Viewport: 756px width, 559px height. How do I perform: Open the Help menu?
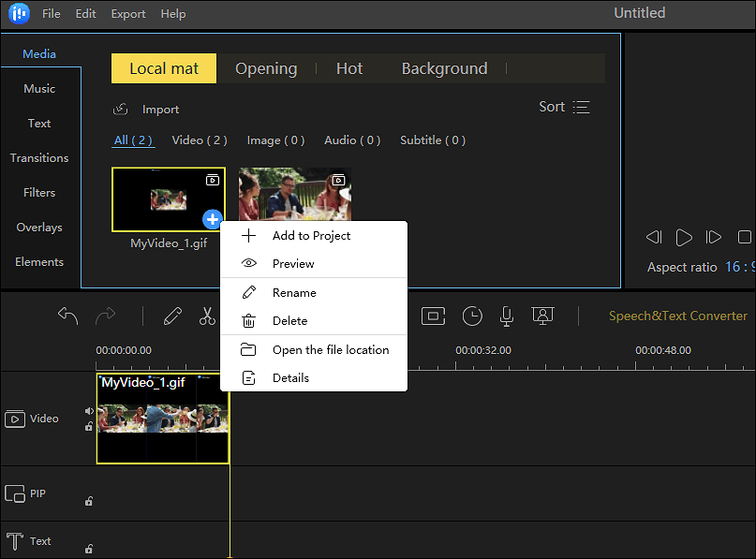pyautogui.click(x=173, y=14)
